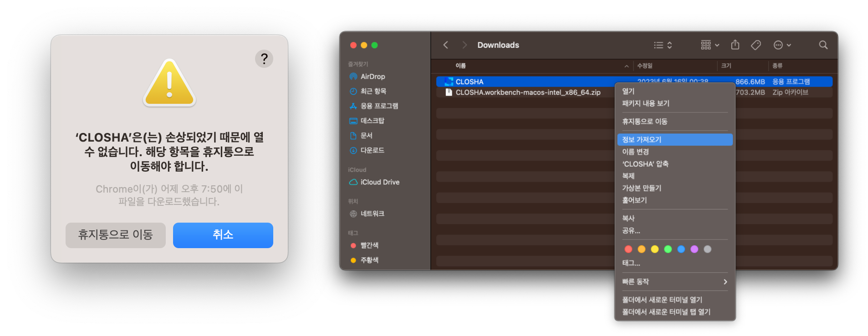This screenshot has height=336, width=868.
Task: Choose '패키지 내용 보기' menu item
Action: point(675,103)
